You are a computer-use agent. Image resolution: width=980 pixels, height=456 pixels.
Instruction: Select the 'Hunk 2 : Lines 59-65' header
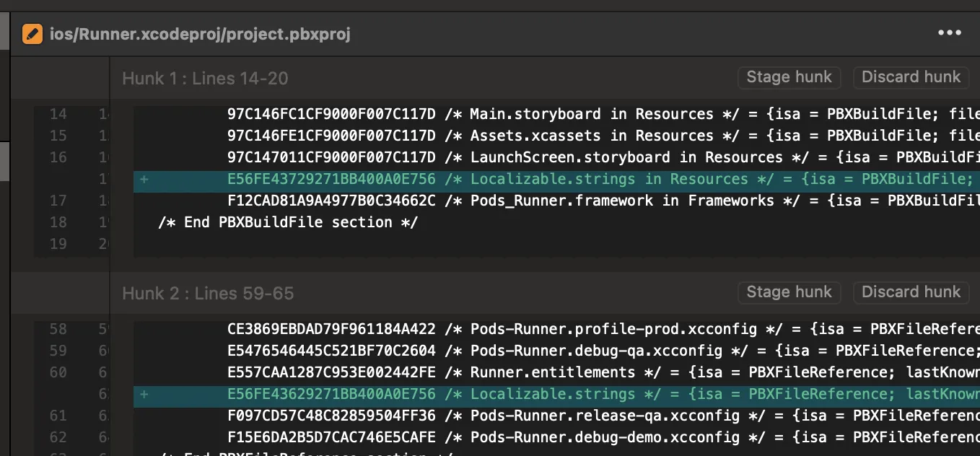(208, 294)
